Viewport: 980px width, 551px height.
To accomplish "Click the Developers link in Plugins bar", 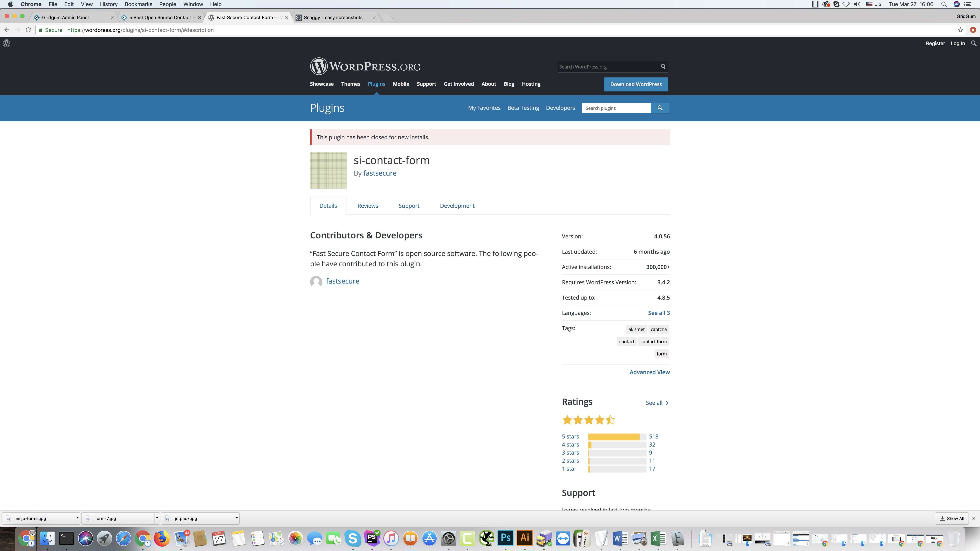I will click(x=560, y=108).
